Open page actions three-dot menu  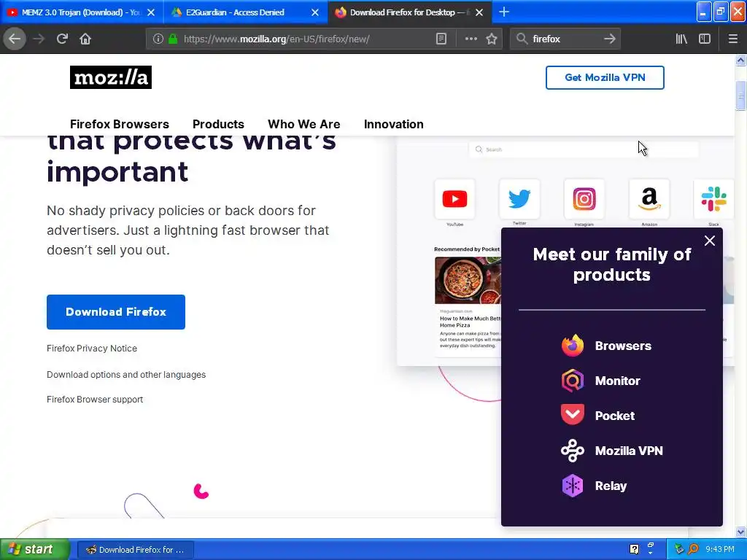pos(471,39)
